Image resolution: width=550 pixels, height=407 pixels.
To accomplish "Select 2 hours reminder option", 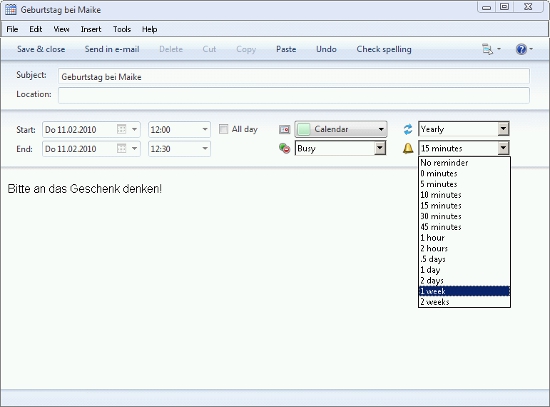I will [464, 248].
